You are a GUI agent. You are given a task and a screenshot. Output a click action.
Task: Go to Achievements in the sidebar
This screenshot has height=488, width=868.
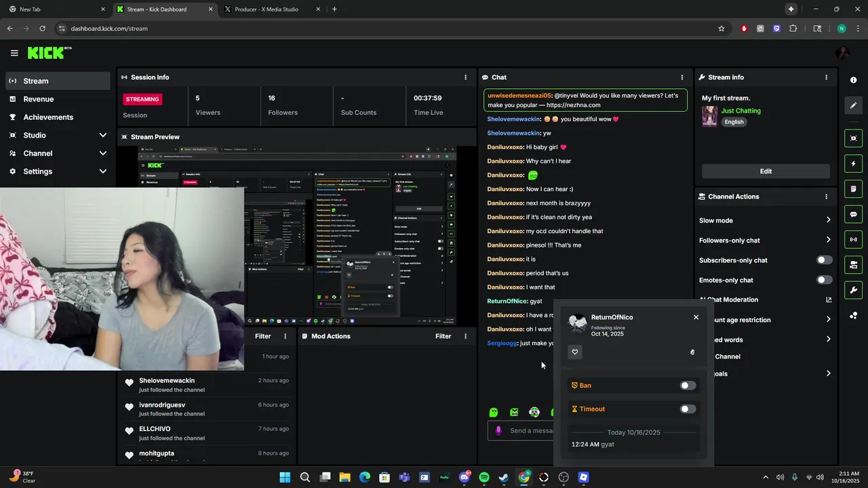[58, 117]
